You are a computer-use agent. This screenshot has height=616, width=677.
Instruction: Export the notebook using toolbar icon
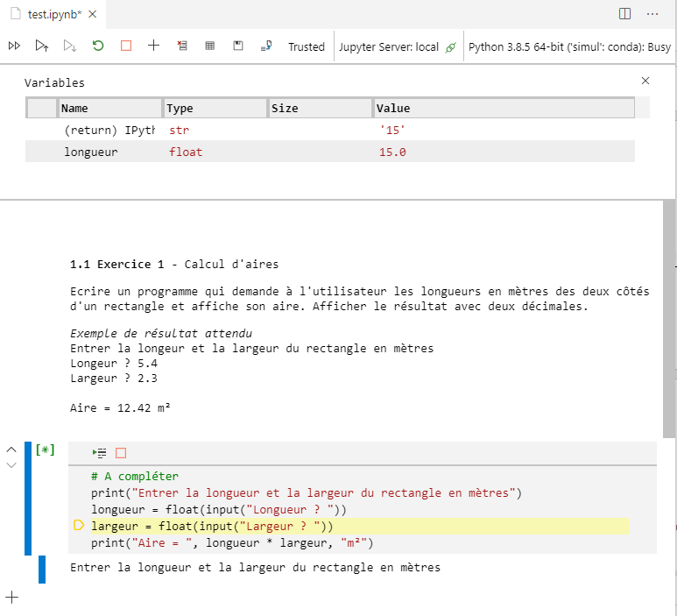[x=266, y=46]
